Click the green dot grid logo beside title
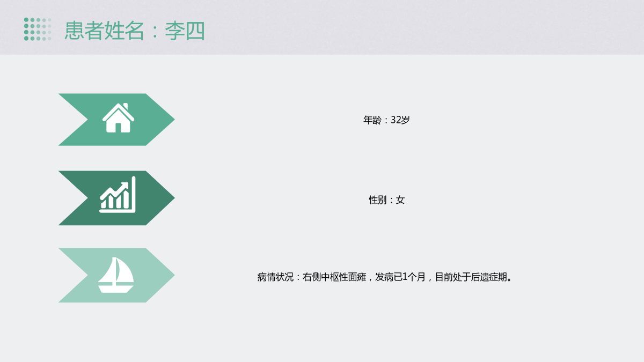 [38, 29]
